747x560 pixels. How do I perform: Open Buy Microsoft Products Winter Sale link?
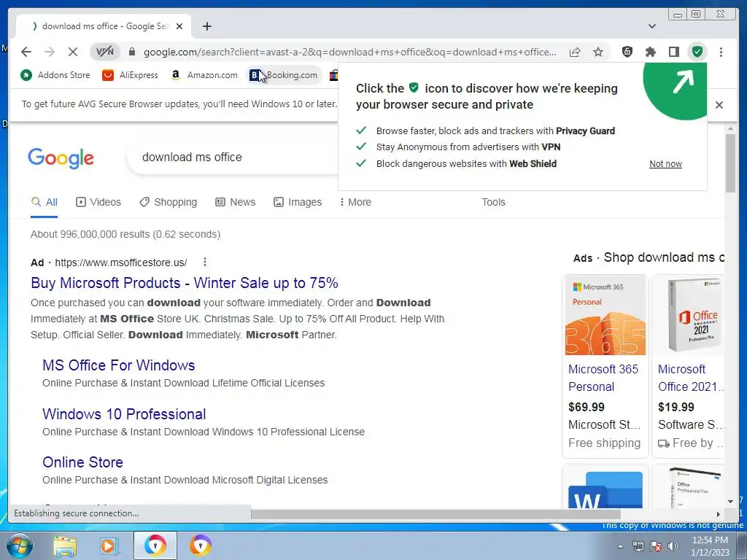click(x=185, y=283)
